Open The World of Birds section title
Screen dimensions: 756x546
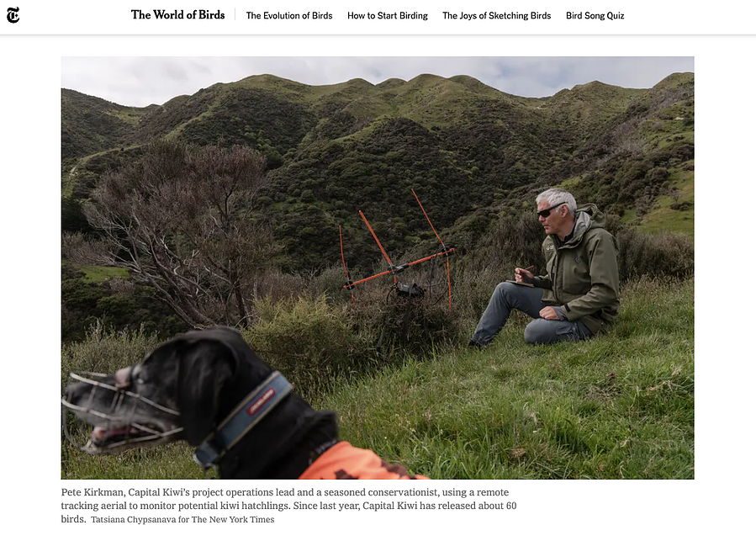coord(178,15)
